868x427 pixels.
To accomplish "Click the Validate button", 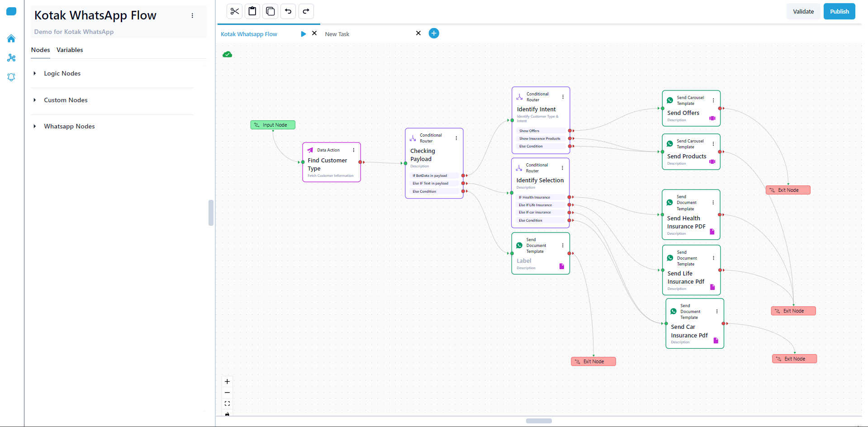I will (x=803, y=11).
